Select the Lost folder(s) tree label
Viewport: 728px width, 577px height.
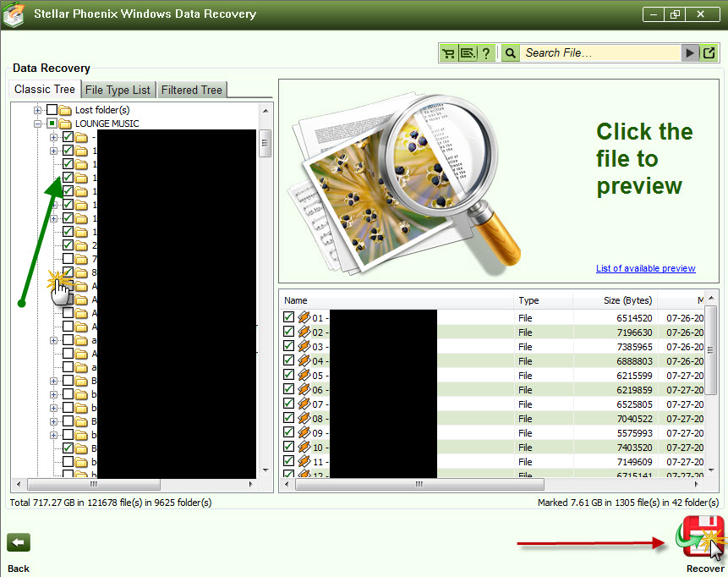(102, 110)
